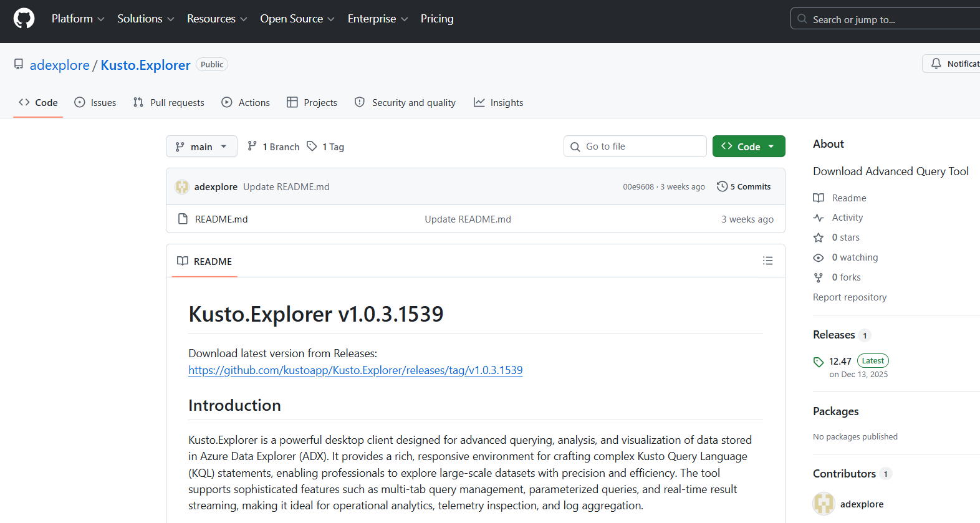Screen dimensions: 980x523
Task: Click the Go to file search field
Action: pos(635,146)
